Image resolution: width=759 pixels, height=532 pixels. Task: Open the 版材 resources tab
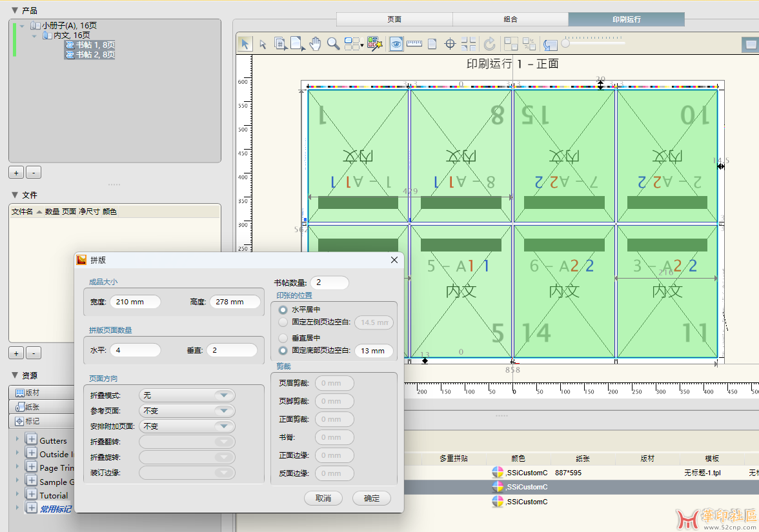tap(41, 393)
